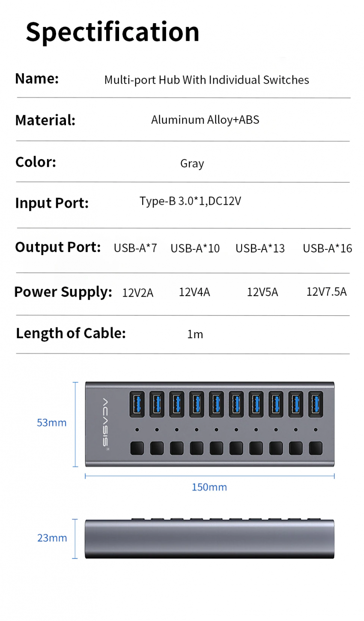This screenshot has height=621, width=364.
Task: Click the 23mm thickness dimension label
Action: pyautogui.click(x=52, y=538)
